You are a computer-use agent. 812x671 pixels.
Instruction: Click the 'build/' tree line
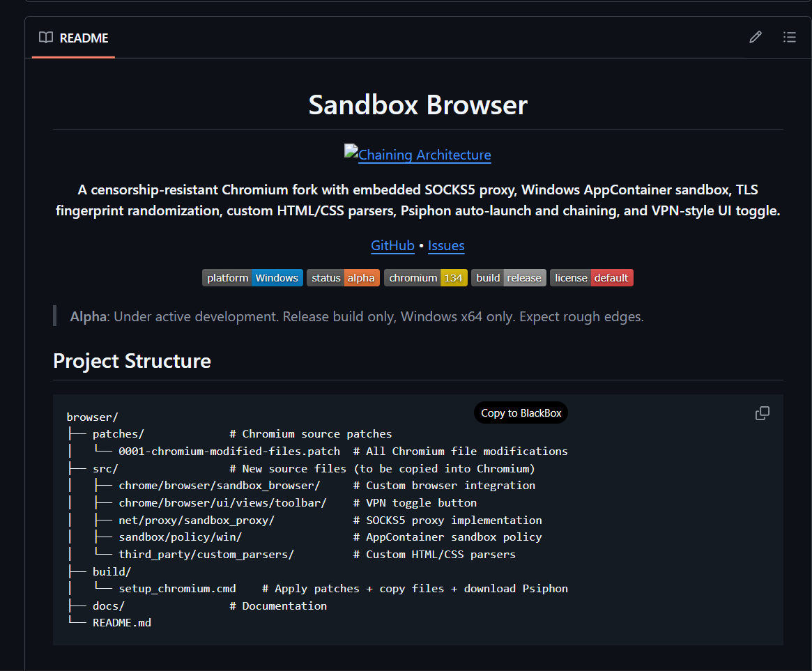(112, 571)
